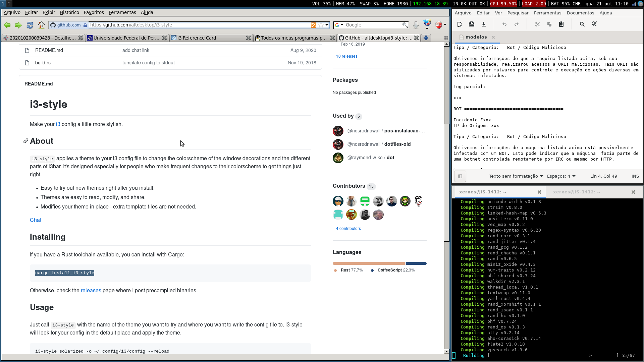Screen dimensions: 644x362
Task: Cut selection with the scissors icon
Action: click(537, 24)
